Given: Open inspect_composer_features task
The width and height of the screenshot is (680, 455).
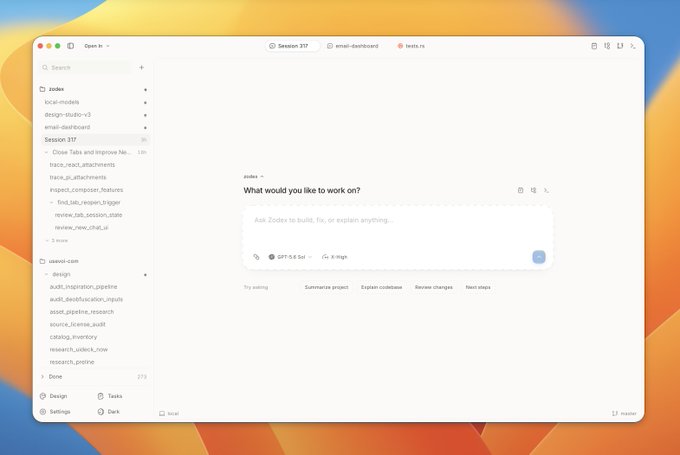Looking at the screenshot, I should coord(86,190).
